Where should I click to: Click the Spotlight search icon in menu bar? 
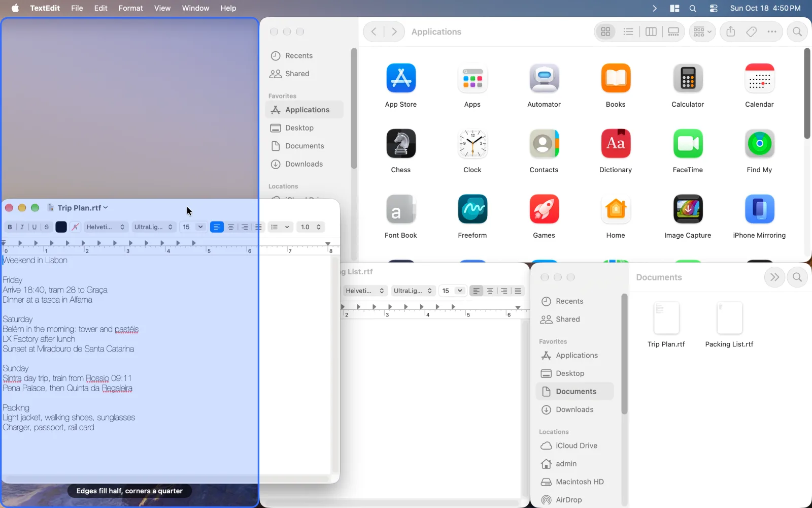coord(693,8)
